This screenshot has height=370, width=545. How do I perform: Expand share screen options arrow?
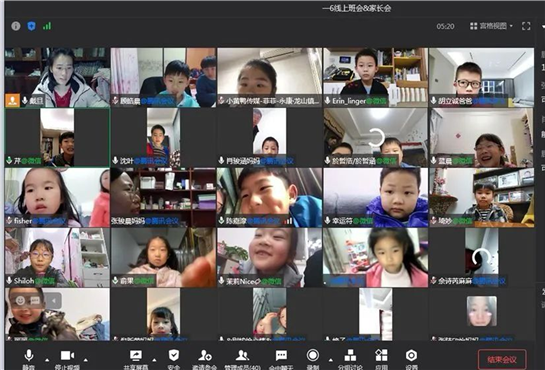point(154,360)
